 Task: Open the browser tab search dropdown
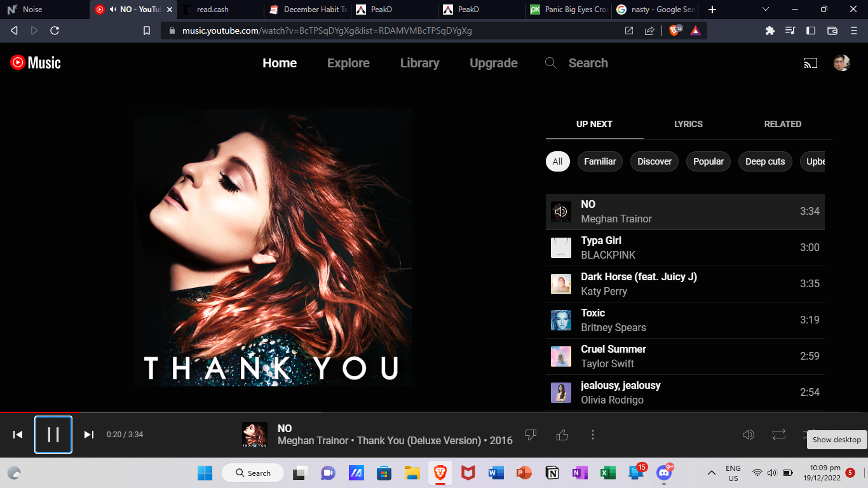point(766,10)
